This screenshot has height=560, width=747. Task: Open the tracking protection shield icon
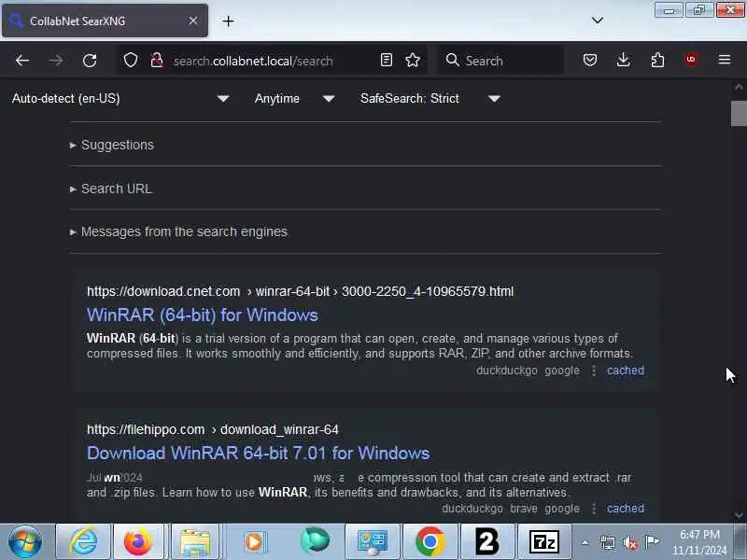[x=131, y=61]
